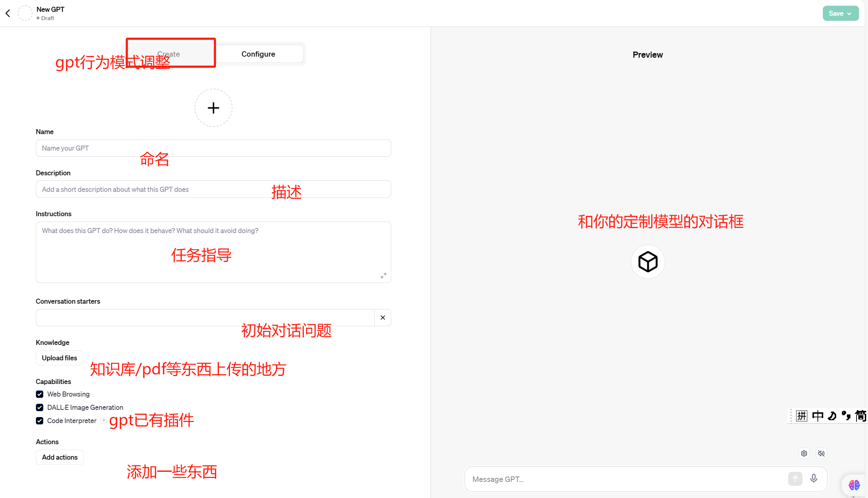Viewport: 868px width, 498px height.
Task: Switch IME simplified/traditional 简 icon
Action: (860, 416)
